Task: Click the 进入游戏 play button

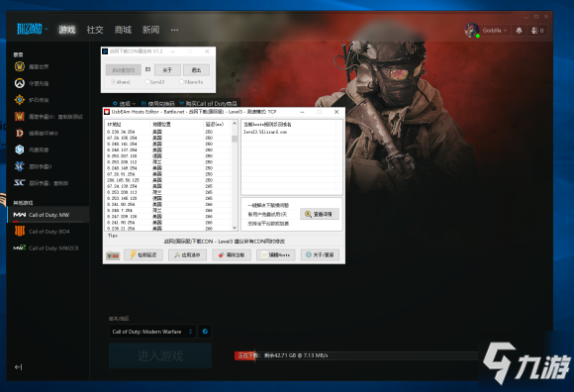Action: [x=160, y=355]
